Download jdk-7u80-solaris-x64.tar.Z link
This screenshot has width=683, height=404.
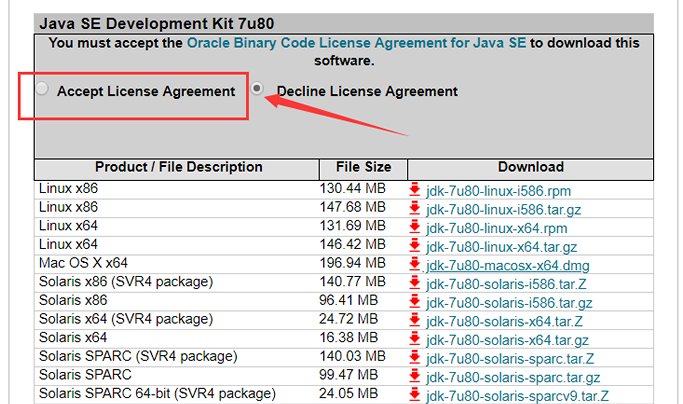[x=504, y=322]
